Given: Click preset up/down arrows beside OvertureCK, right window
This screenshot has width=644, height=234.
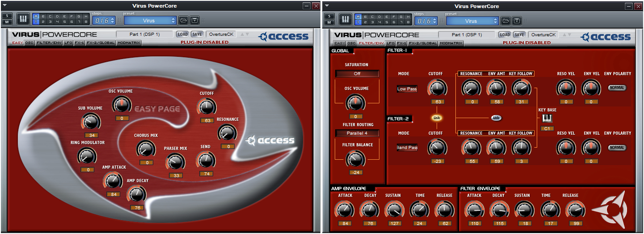Looking at the screenshot, I should [x=567, y=34].
